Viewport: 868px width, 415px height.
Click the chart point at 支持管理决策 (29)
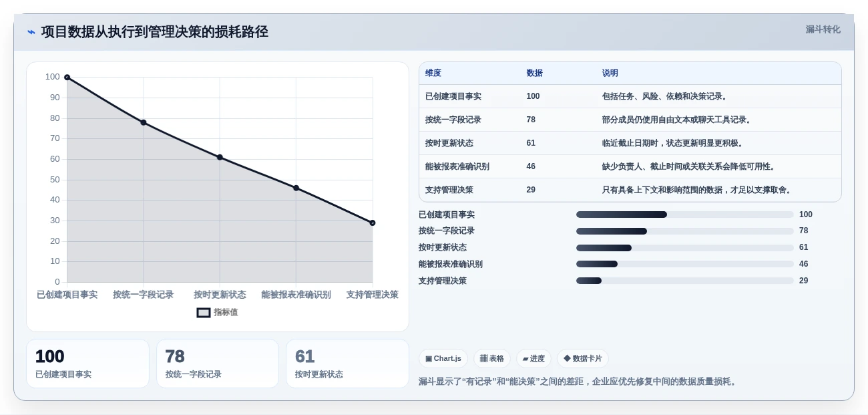click(x=373, y=223)
